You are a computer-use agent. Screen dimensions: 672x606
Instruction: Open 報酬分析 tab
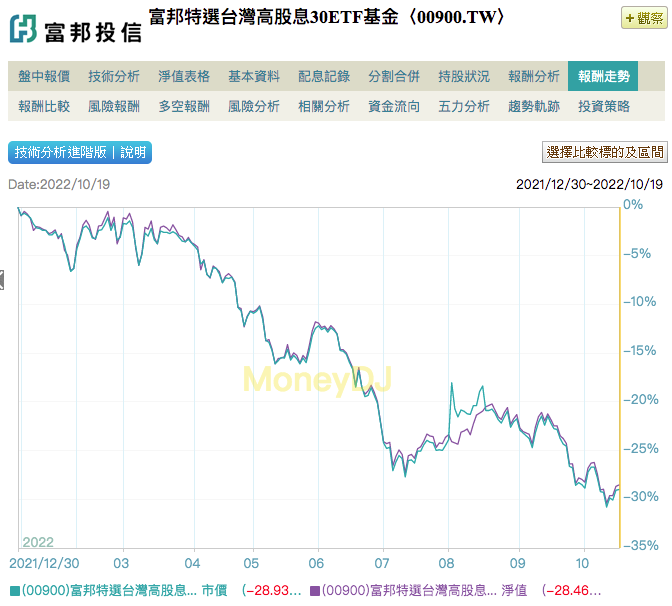click(x=534, y=76)
